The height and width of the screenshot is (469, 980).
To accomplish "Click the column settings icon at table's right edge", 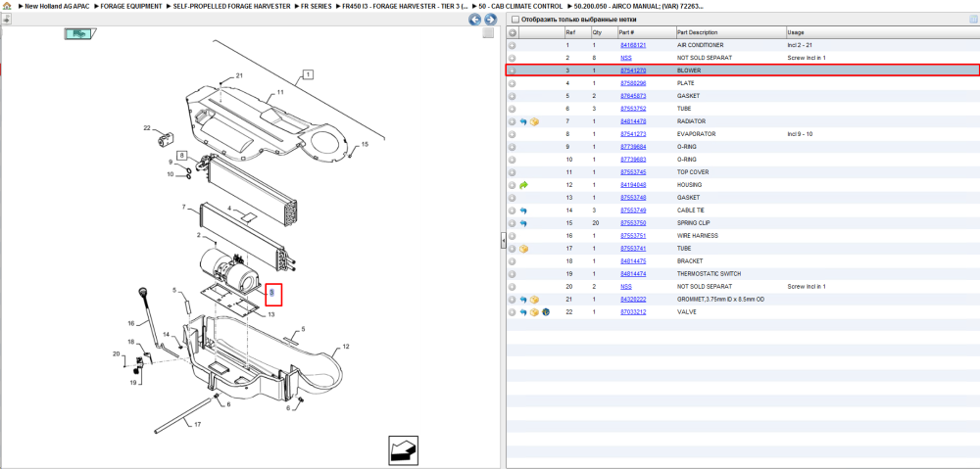I will 973,20.
